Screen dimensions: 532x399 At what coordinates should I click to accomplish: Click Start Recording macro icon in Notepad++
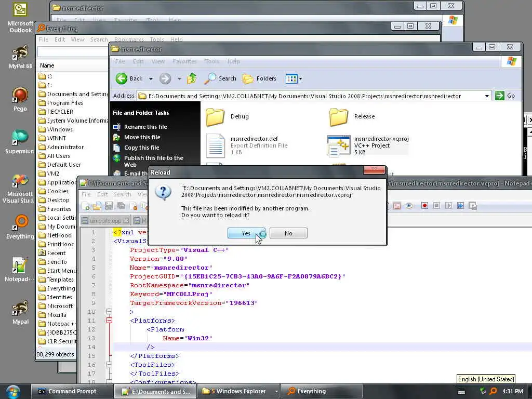424,206
